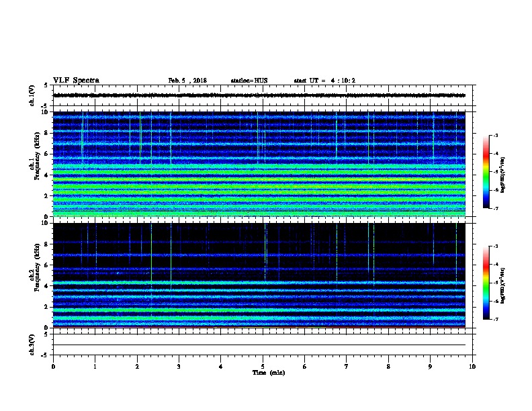
Task: Click the ch.1 voltage waveform trace
Action: coord(259,95)
